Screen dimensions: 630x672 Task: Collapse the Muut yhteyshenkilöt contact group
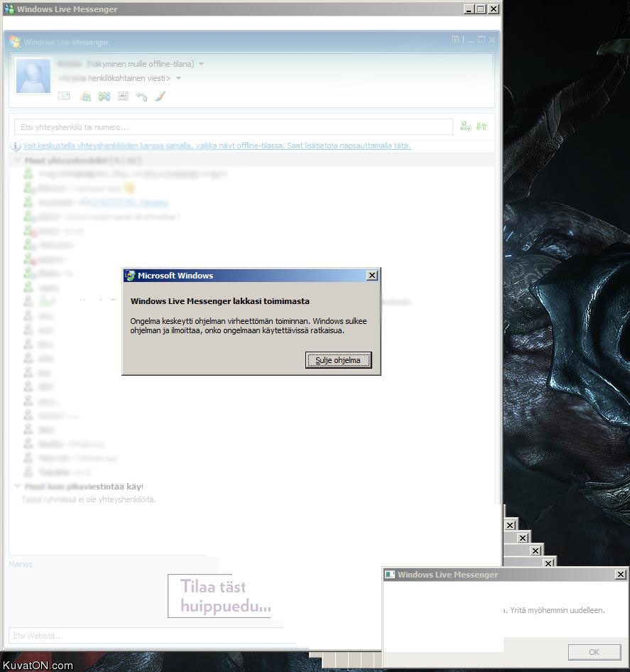[x=18, y=161]
